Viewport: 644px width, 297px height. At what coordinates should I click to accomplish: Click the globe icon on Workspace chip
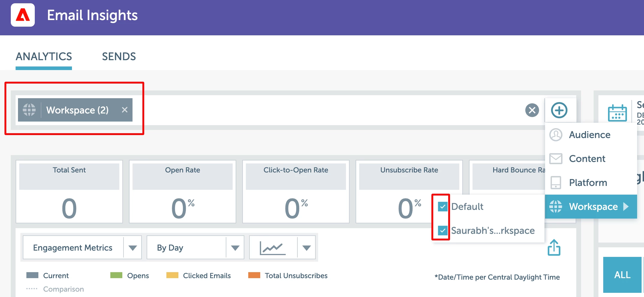point(29,110)
